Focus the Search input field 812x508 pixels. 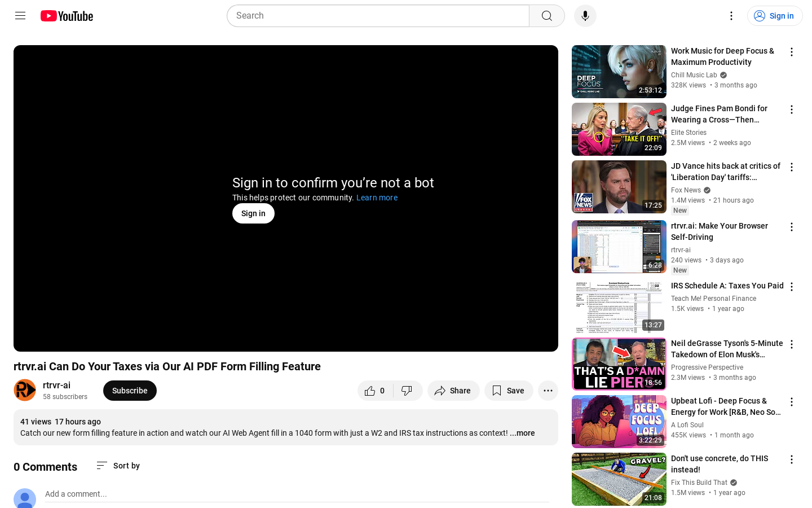click(378, 16)
